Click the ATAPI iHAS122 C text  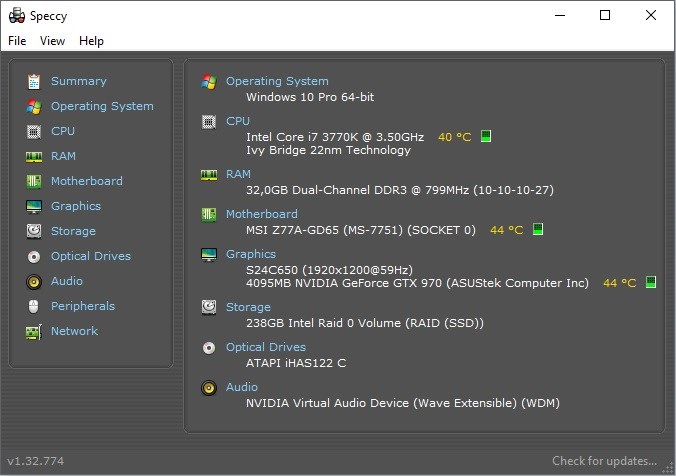click(x=296, y=363)
